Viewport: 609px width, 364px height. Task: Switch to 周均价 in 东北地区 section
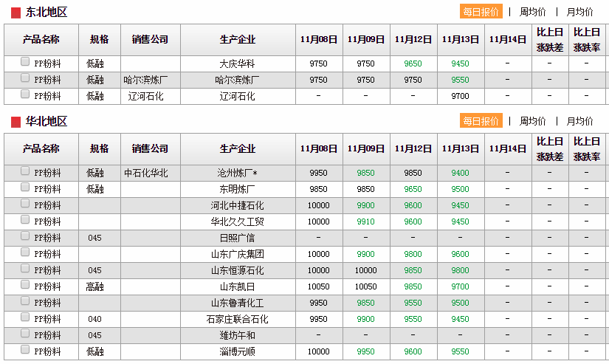[532, 12]
